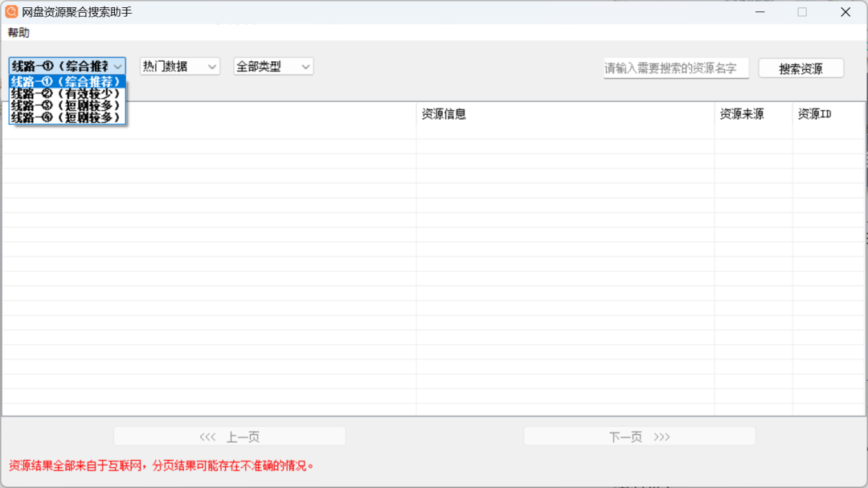Open the 帮助 menu

tap(18, 32)
